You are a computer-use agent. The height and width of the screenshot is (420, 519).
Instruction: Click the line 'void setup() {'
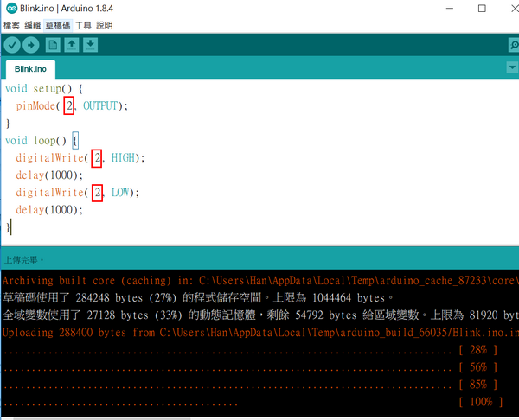(x=44, y=89)
